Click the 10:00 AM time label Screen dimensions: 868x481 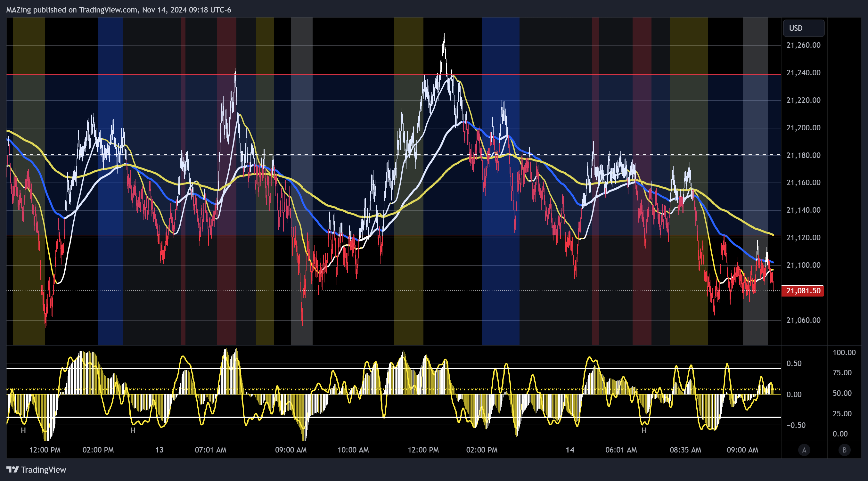(x=353, y=450)
